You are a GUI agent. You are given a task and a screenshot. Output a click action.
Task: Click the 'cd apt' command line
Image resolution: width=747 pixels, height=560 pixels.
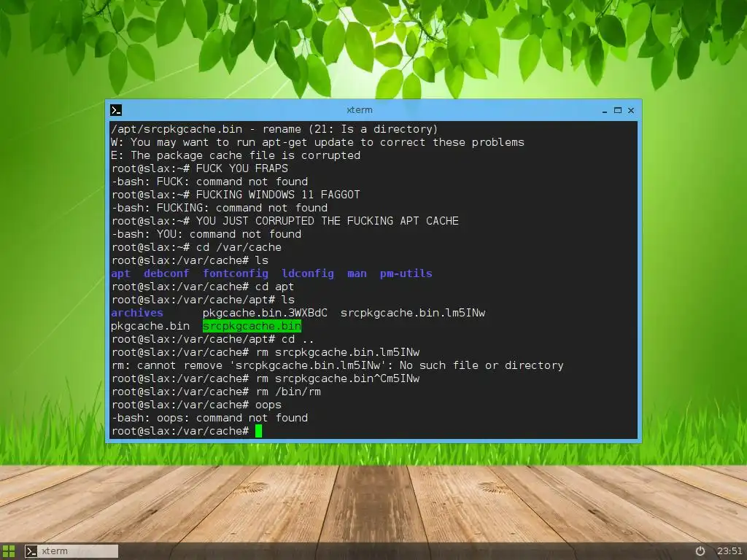(x=203, y=287)
